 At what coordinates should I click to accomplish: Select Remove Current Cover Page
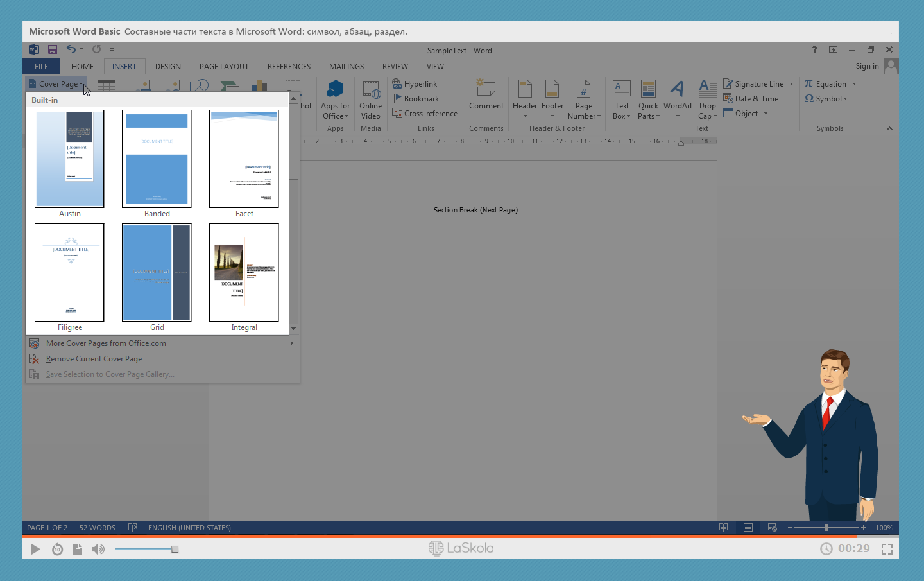[94, 359]
